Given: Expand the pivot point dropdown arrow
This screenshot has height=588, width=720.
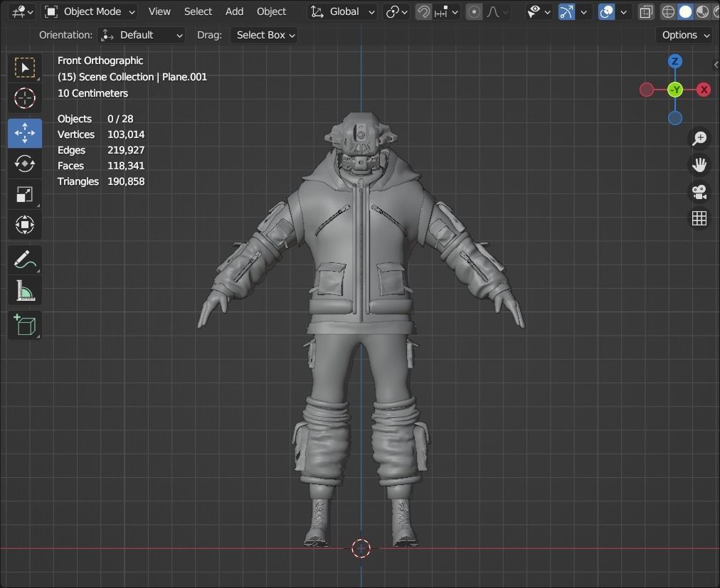Looking at the screenshot, I should pyautogui.click(x=405, y=12).
